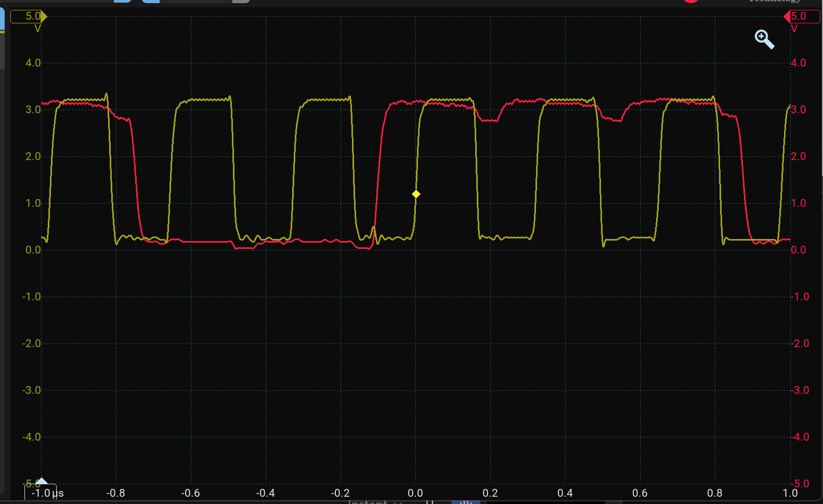Click the 1.0 time axis end label
This screenshot has width=823, height=504.
790,493
